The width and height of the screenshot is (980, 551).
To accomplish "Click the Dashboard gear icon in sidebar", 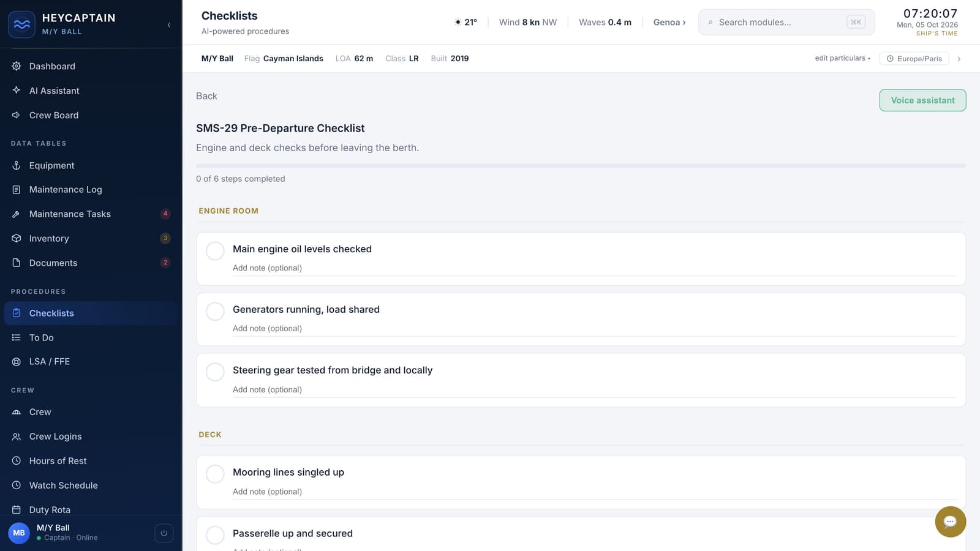I will click(17, 66).
